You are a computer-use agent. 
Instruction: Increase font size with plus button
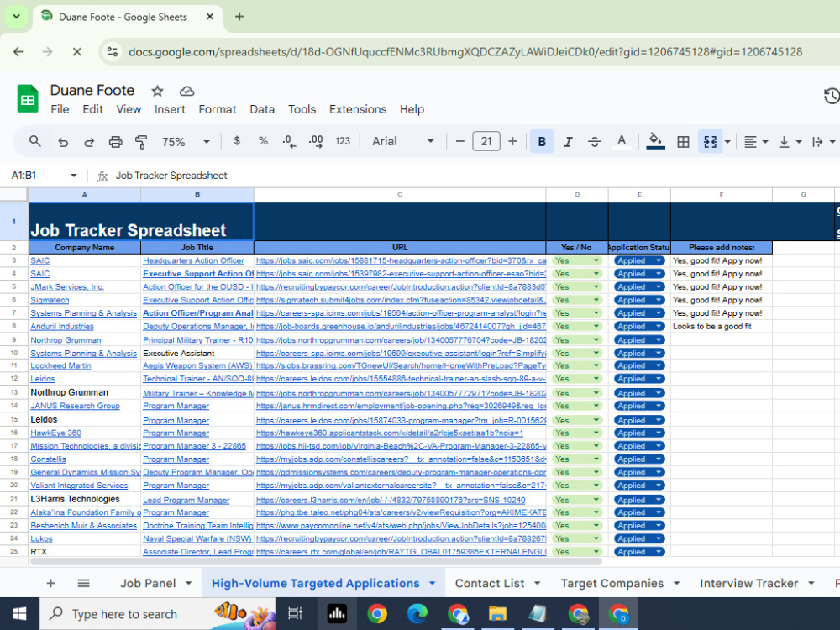512,141
